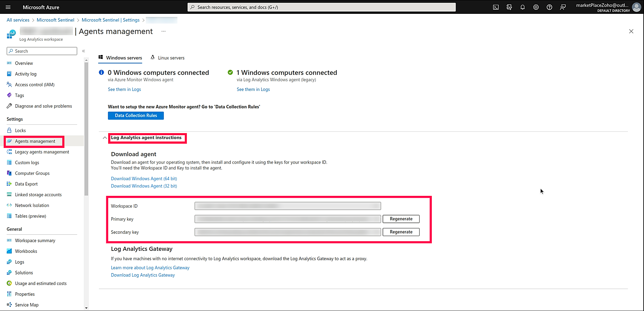Click the "1 Windows computers connected" heading

287,73
